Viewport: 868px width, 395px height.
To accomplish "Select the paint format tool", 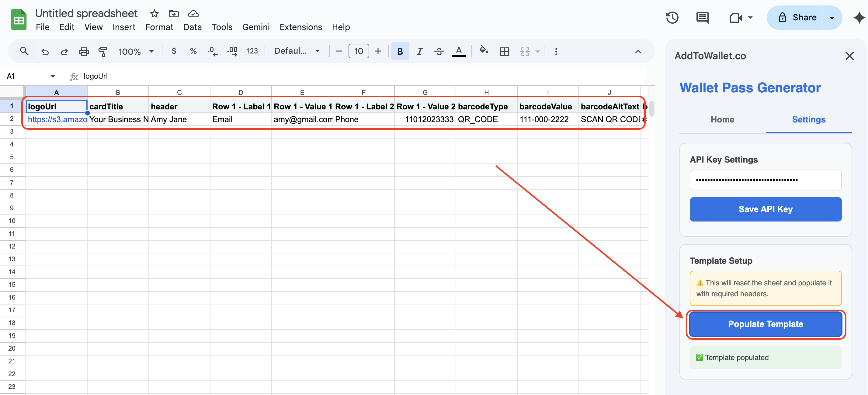I will click(103, 51).
